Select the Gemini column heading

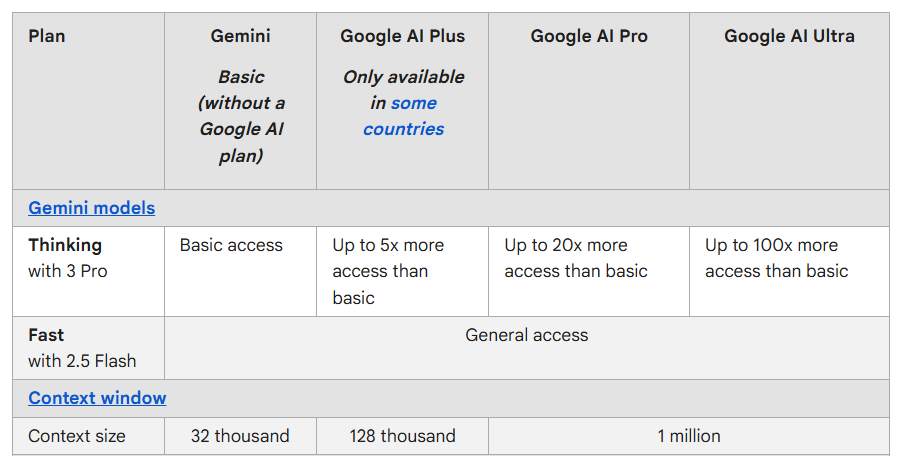pos(240,36)
